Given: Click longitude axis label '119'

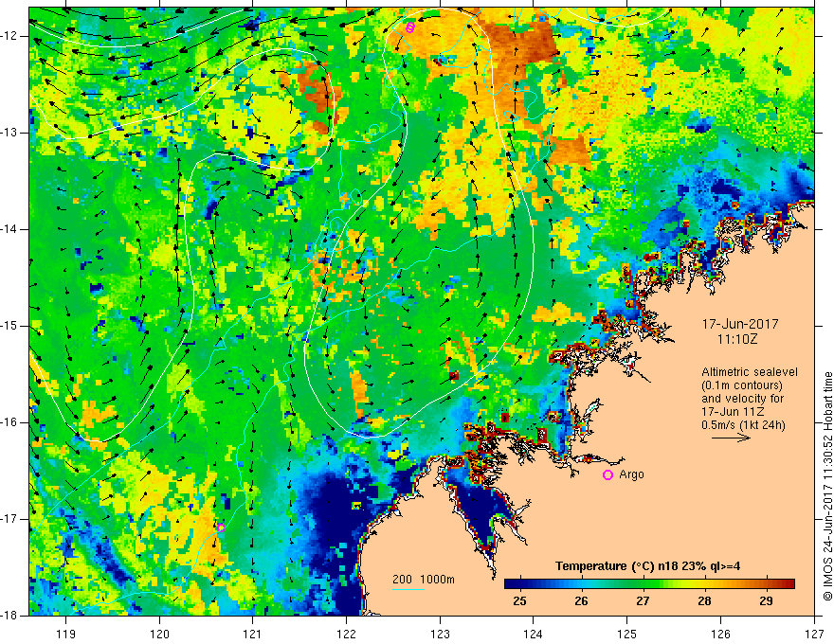Looking at the screenshot, I should (x=66, y=634).
